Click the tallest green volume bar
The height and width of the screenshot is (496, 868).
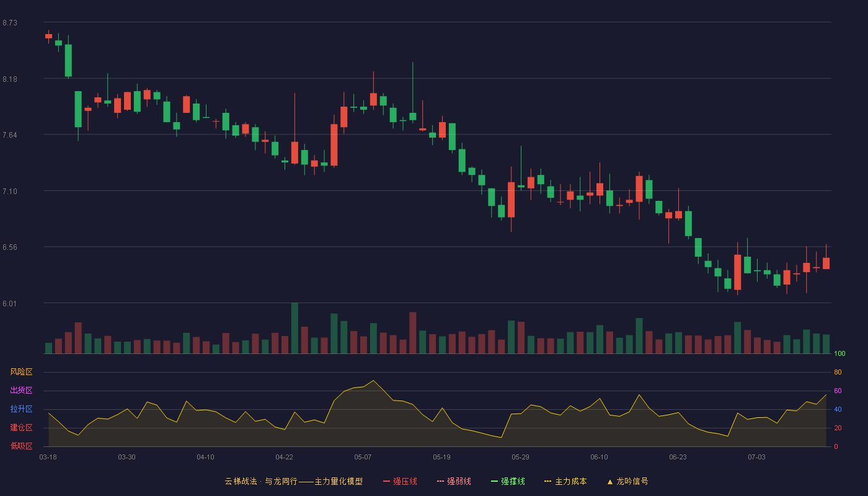294,328
